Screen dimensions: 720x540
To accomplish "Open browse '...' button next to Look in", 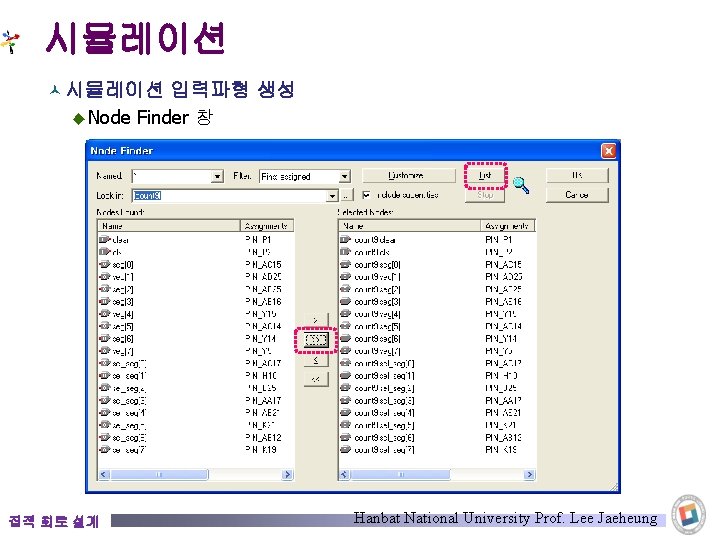I will point(346,196).
